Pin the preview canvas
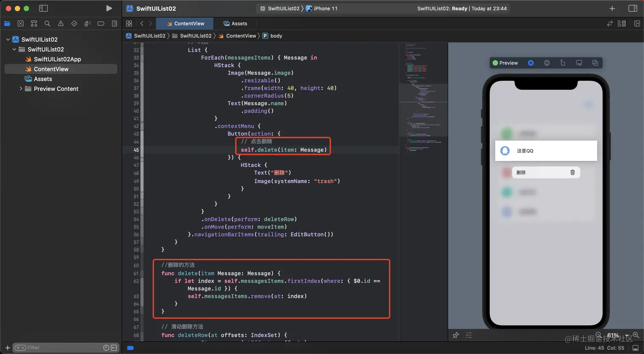 pos(456,335)
